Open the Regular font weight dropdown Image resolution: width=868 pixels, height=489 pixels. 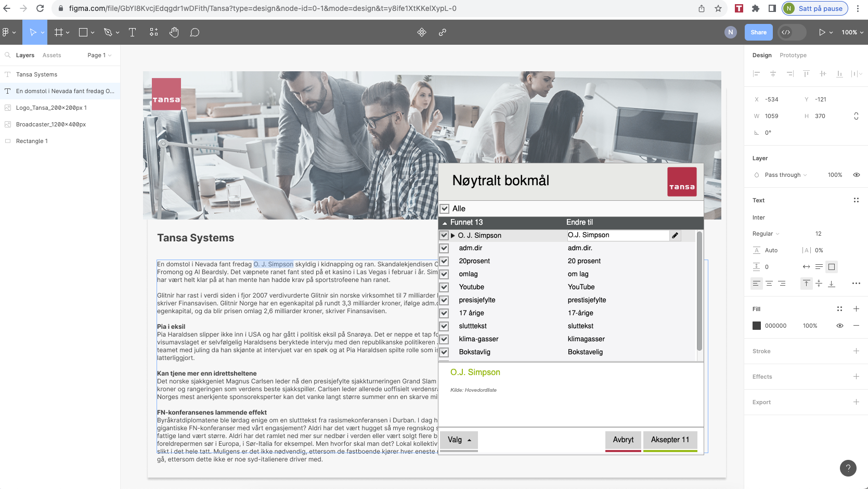pyautogui.click(x=766, y=234)
